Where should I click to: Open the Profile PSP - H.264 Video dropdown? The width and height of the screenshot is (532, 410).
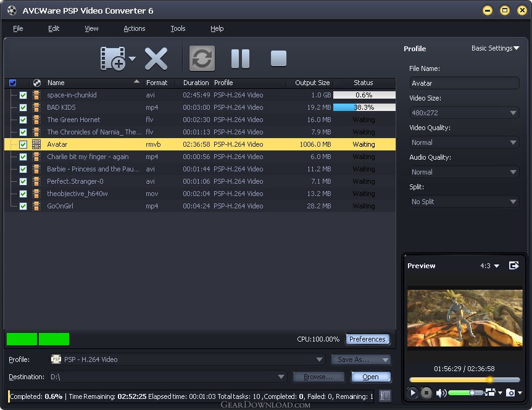[187, 359]
